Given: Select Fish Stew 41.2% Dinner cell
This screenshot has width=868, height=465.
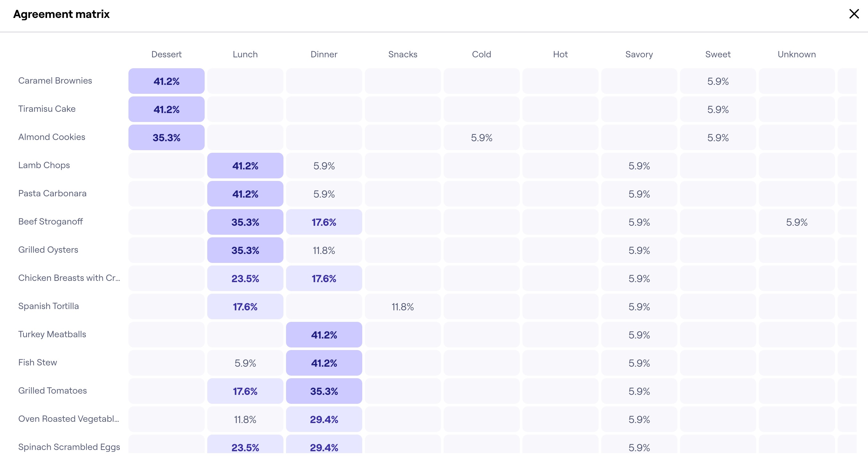Looking at the screenshot, I should [324, 363].
